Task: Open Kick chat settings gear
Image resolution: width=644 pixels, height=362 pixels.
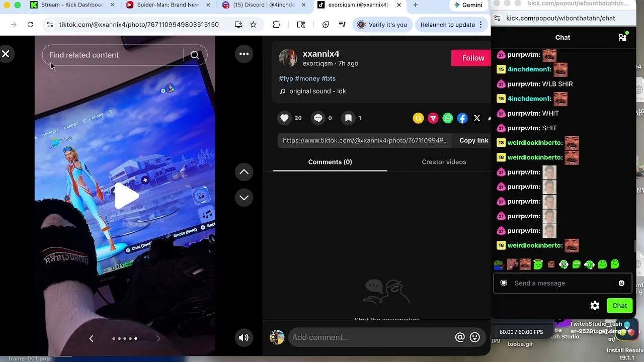Action: pyautogui.click(x=595, y=306)
